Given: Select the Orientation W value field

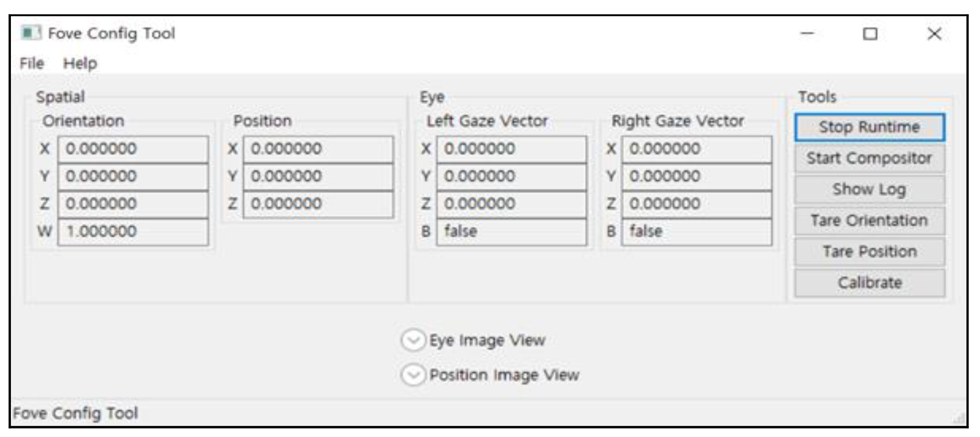Looking at the screenshot, I should pyautogui.click(x=133, y=231).
